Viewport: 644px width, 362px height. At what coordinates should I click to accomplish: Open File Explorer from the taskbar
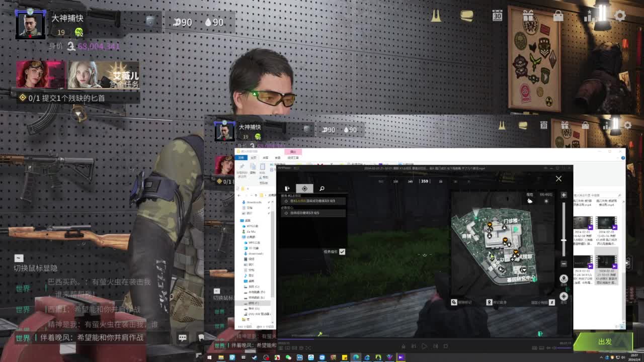pos(220,357)
